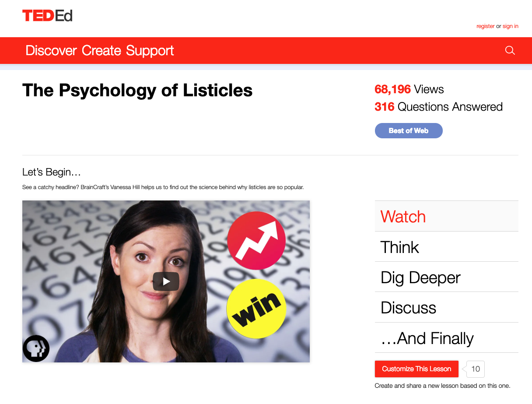Click the search magnifier icon
Viewport: 532px width, 404px height.
tap(510, 50)
